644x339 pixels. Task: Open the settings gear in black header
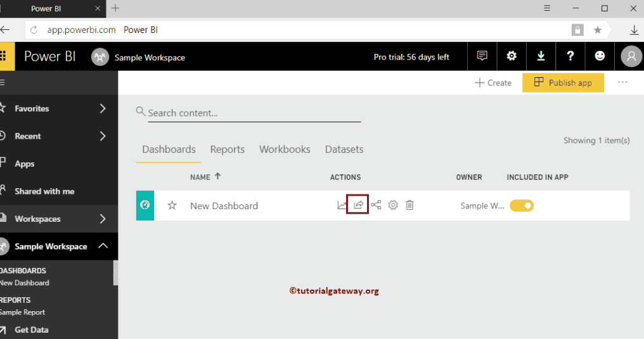[x=512, y=56]
